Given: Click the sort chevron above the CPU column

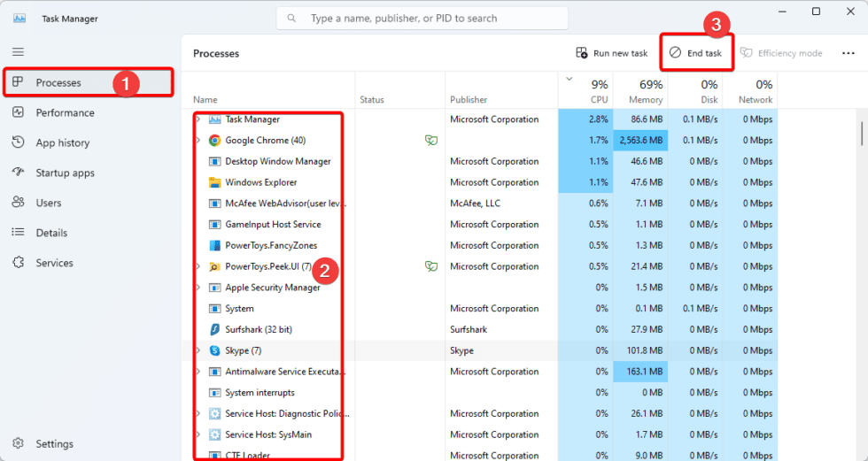Looking at the screenshot, I should click(569, 79).
